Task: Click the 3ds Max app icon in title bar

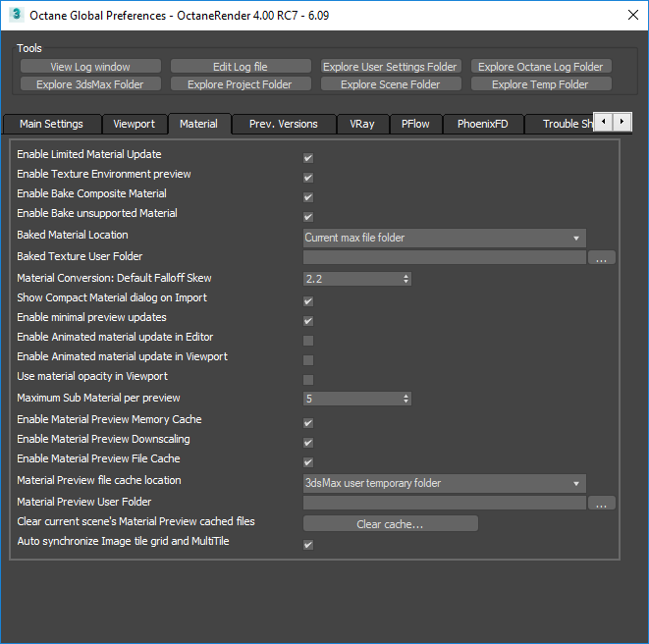Action: tap(17, 16)
